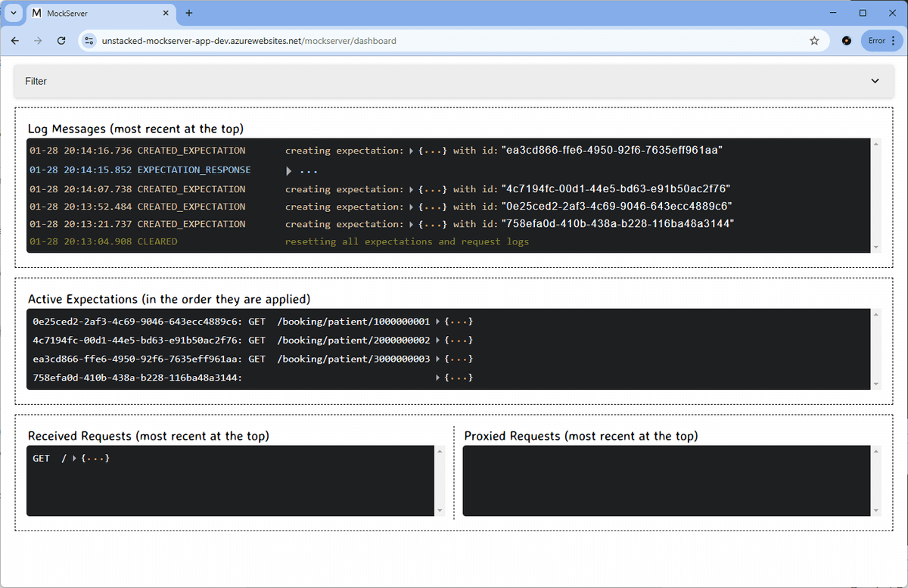Click the Back navigation arrow

pyautogui.click(x=14, y=40)
